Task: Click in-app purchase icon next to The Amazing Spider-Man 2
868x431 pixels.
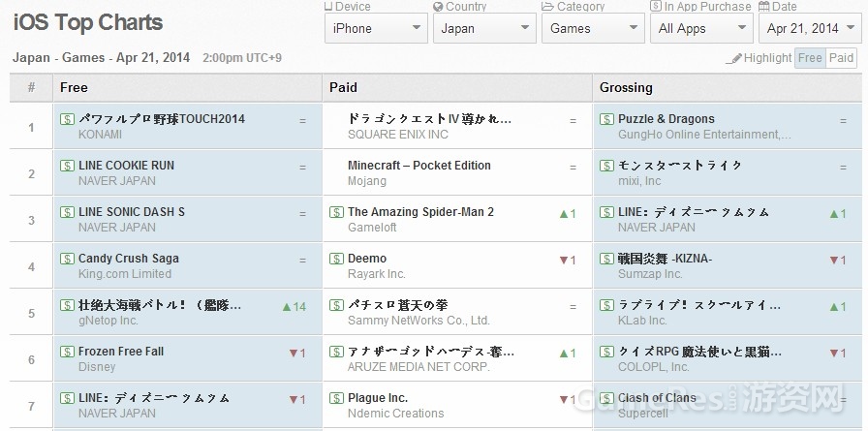Action: click(336, 212)
